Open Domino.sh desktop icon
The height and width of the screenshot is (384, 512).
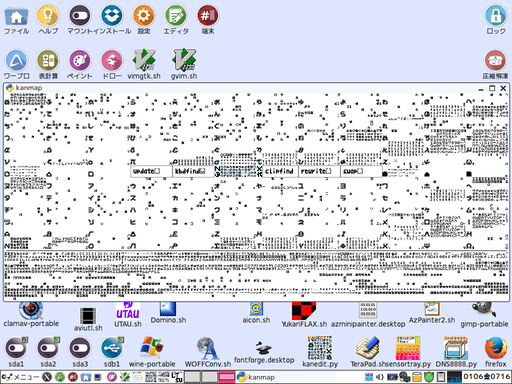(168, 309)
